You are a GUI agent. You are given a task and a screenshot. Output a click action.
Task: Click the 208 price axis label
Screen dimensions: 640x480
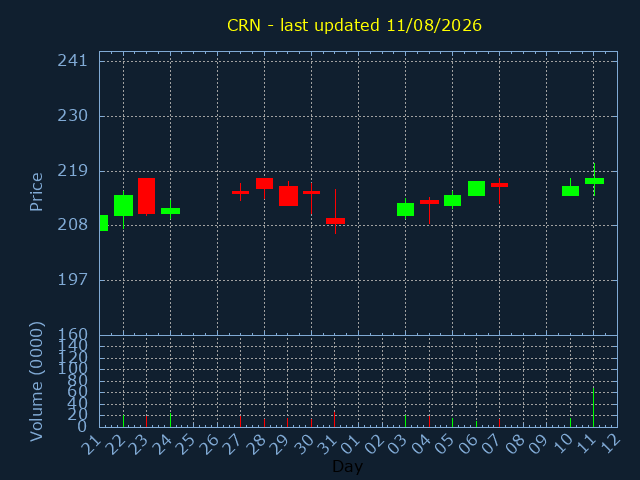tap(72, 224)
